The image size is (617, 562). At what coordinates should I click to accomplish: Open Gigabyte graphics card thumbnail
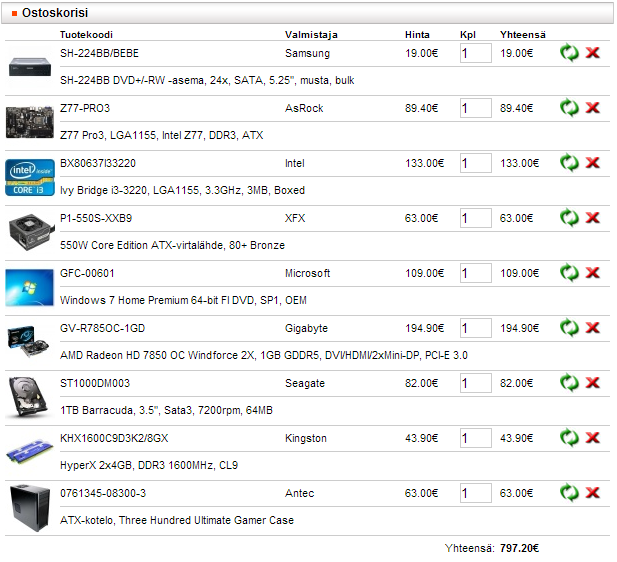point(28,341)
